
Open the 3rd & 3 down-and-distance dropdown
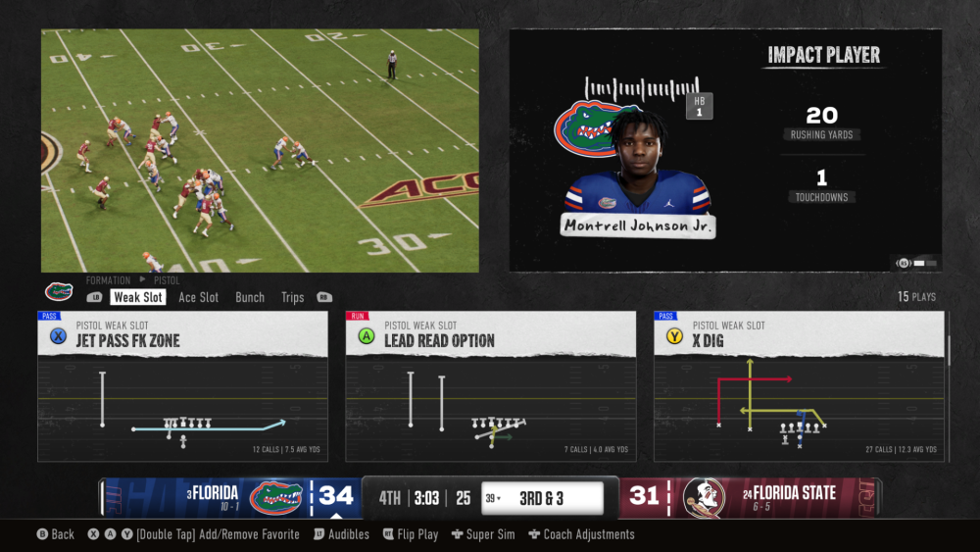click(541, 498)
